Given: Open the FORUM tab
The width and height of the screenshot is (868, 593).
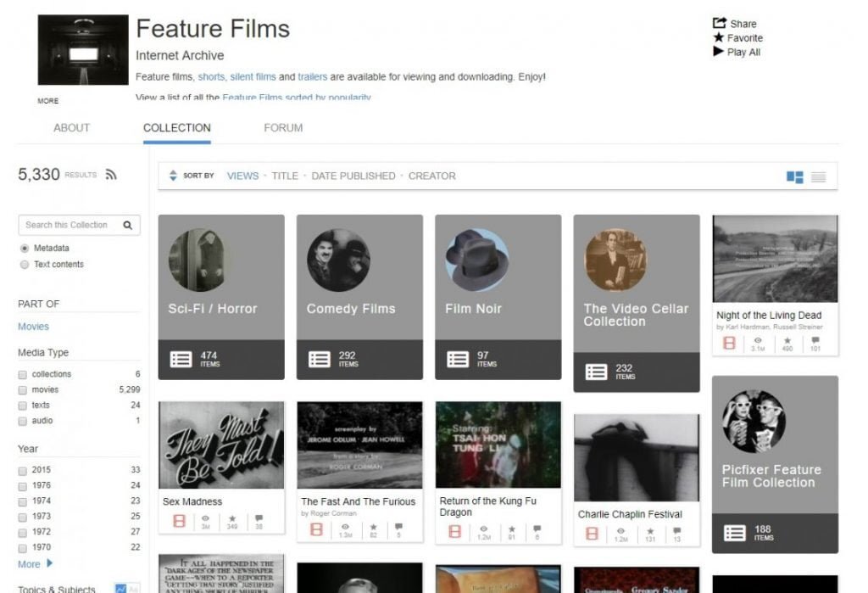Looking at the screenshot, I should click(283, 128).
